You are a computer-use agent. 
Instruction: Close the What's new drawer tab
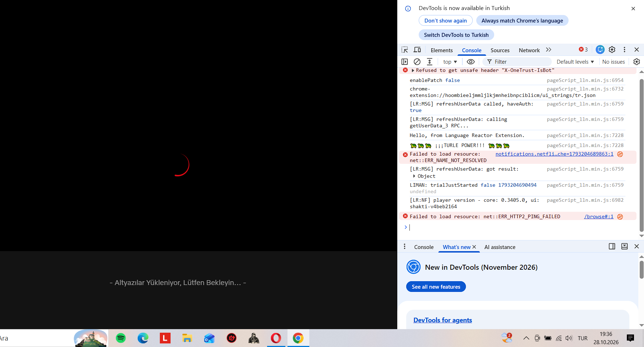click(474, 247)
